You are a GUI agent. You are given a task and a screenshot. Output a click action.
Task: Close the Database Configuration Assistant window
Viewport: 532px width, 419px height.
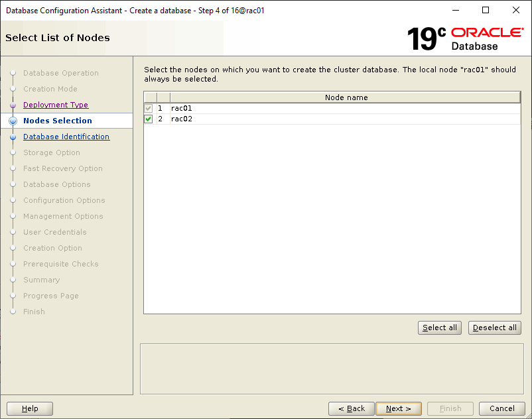516,10
